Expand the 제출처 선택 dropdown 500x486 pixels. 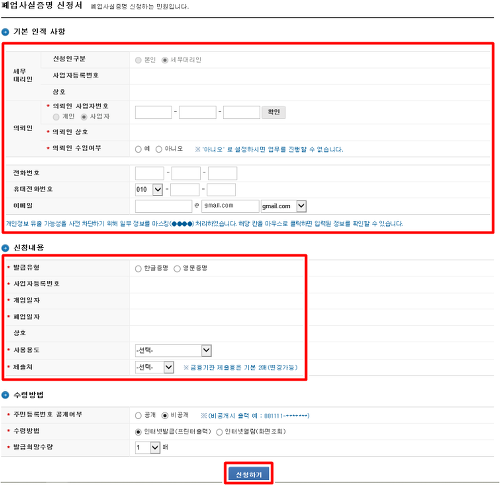click(154, 367)
